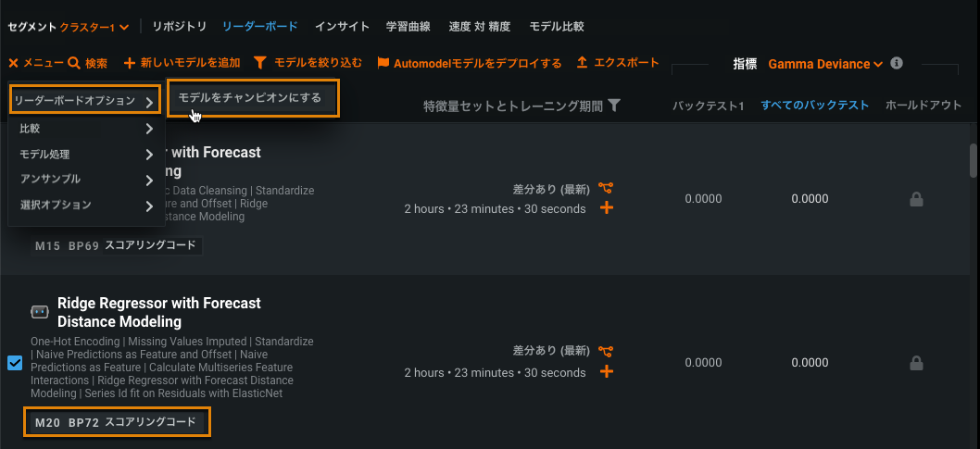The width and height of the screenshot is (980, 449).
Task: Click the flag icon to deploy Automodel
Action: click(383, 64)
